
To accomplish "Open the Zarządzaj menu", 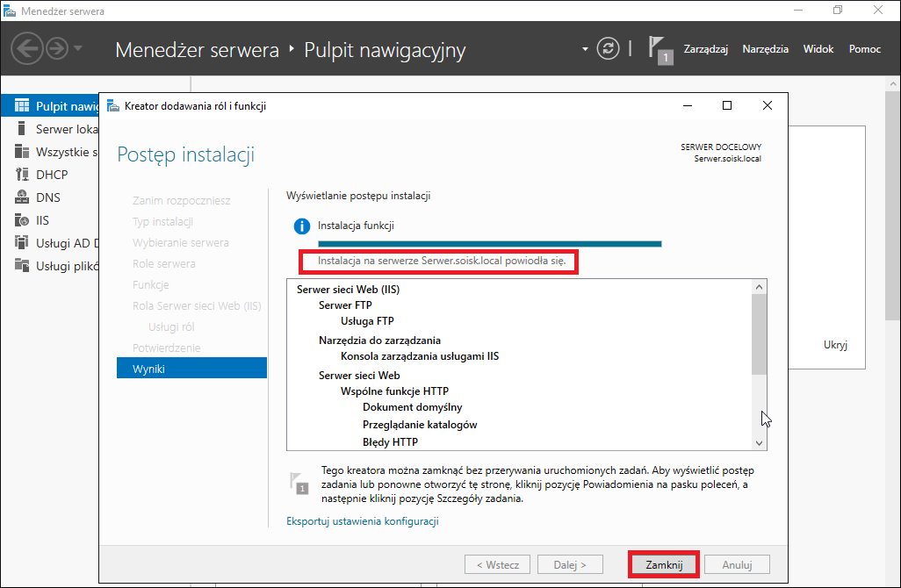I will (706, 49).
